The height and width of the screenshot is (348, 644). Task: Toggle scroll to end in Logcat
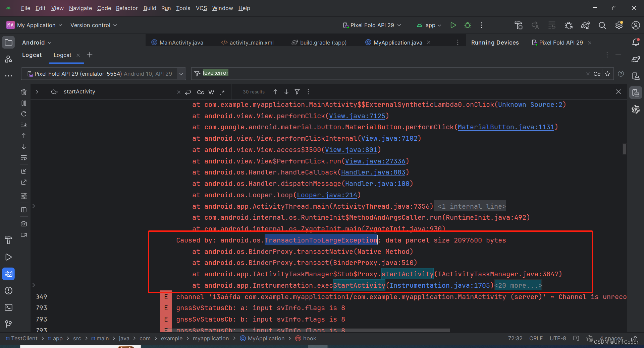[x=24, y=125]
